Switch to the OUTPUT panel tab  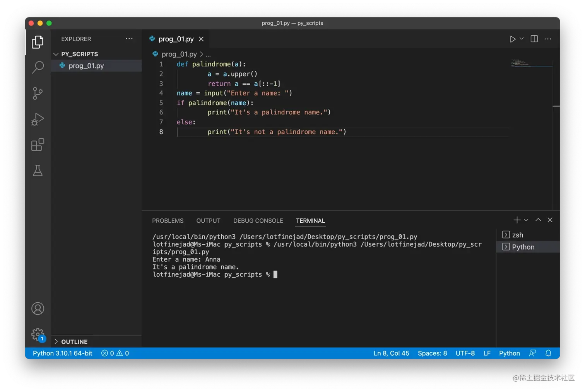208,221
